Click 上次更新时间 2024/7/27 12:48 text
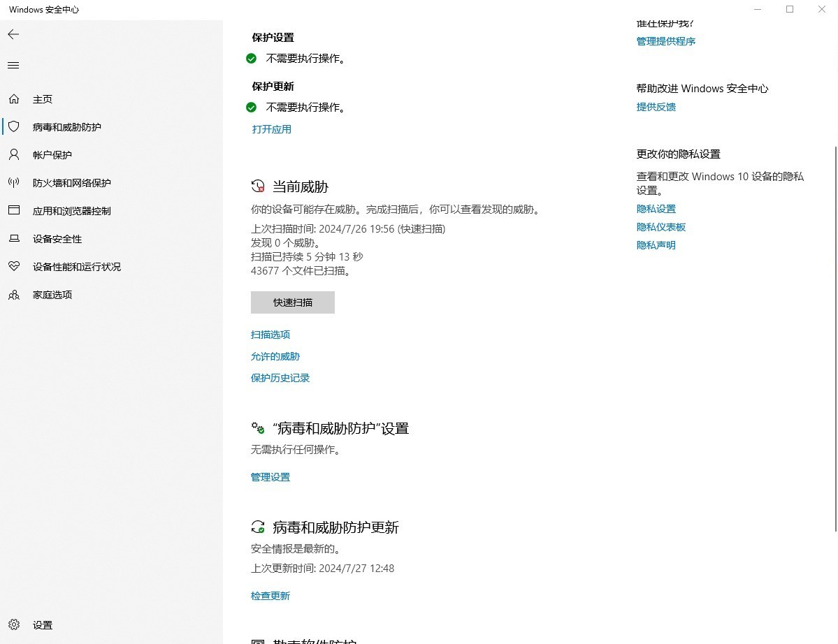 point(322,569)
